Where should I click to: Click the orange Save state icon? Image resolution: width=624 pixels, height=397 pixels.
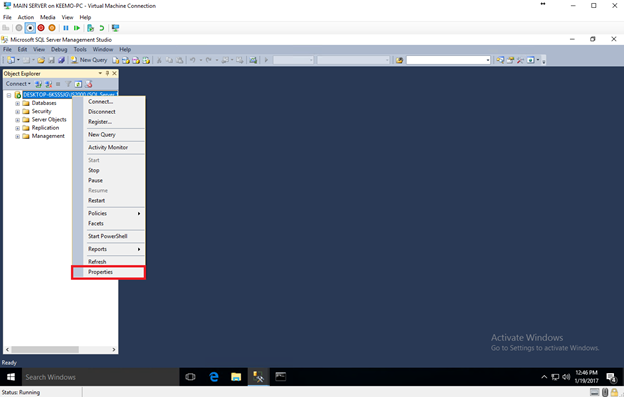click(52, 28)
